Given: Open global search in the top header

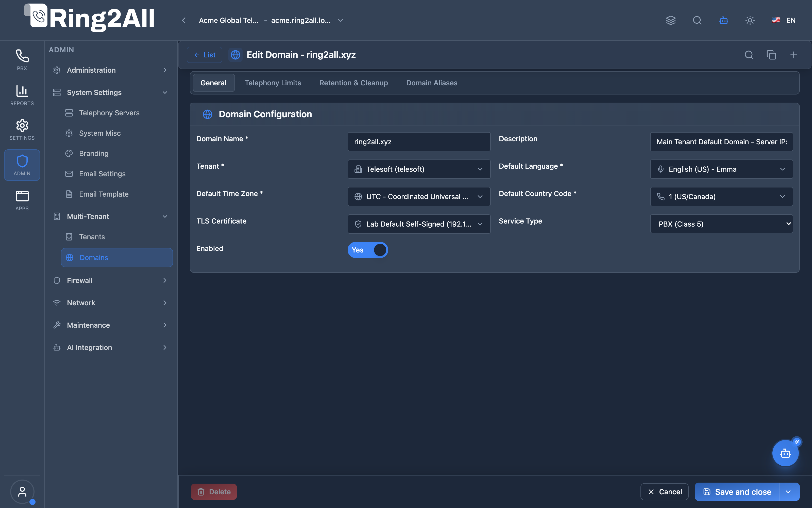Looking at the screenshot, I should 697,20.
